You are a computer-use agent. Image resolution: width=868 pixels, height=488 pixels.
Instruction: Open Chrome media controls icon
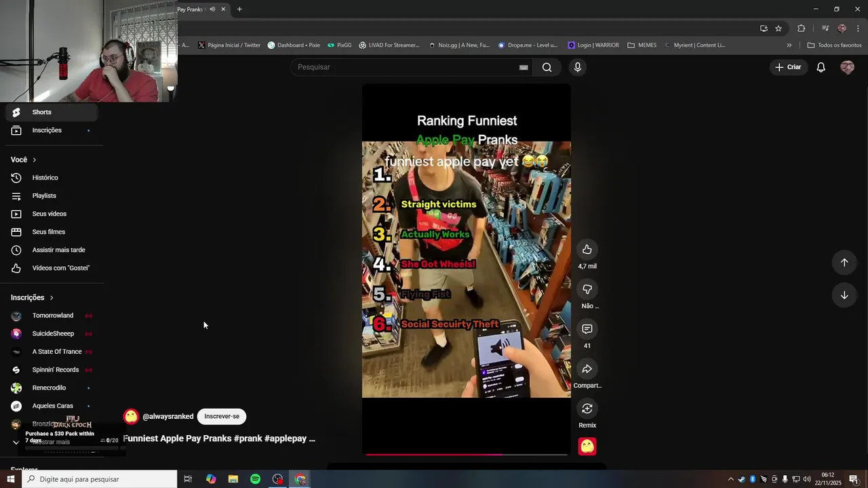click(x=825, y=28)
